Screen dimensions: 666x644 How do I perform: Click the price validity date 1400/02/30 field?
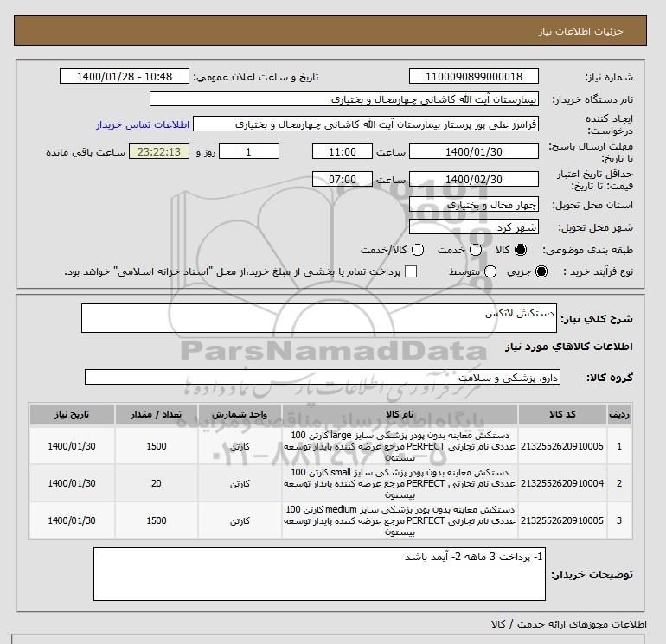click(474, 179)
